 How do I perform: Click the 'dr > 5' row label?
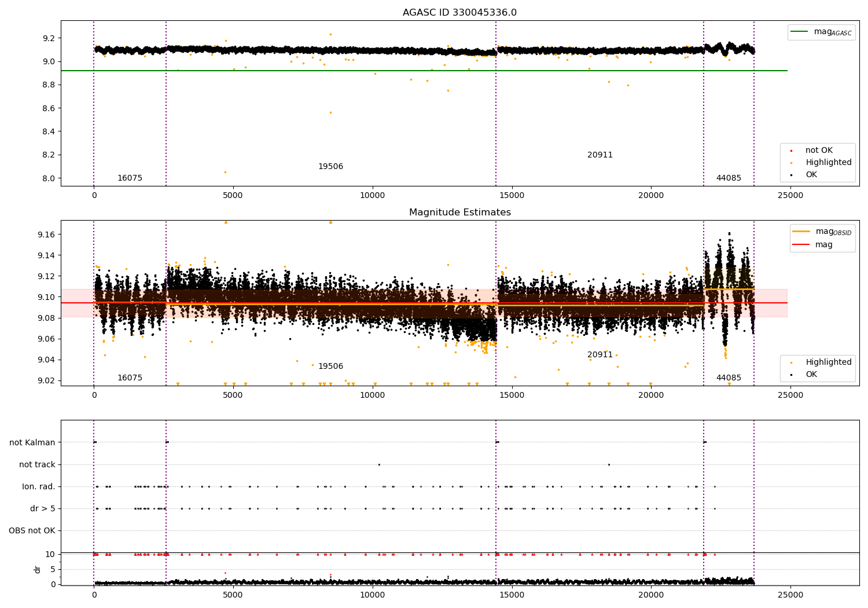[43, 509]
